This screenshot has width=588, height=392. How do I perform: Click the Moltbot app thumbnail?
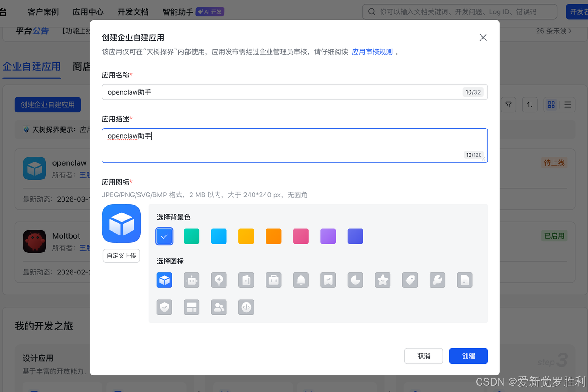pyautogui.click(x=34, y=241)
